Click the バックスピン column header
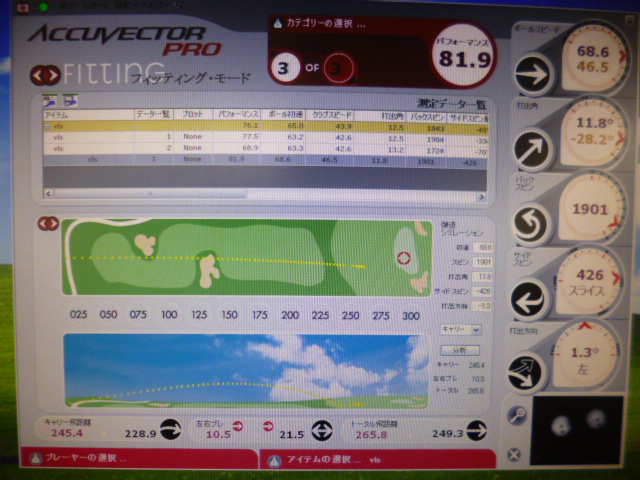The height and width of the screenshot is (480, 640). click(427, 117)
